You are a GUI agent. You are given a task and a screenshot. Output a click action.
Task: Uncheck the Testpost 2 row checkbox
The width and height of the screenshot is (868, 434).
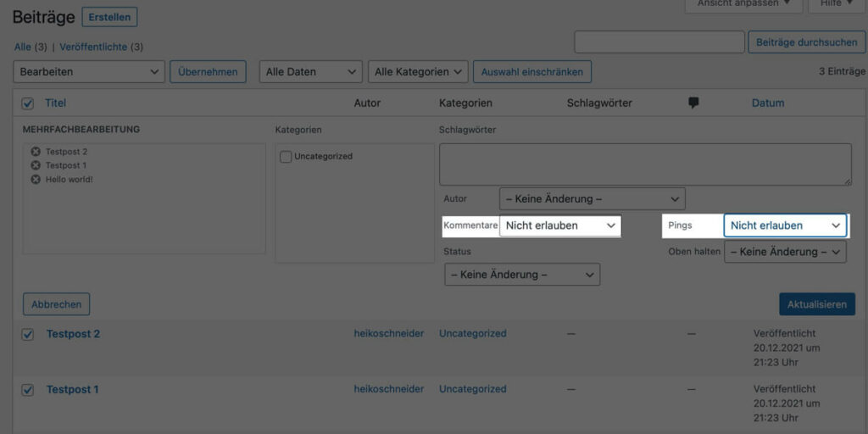tap(28, 334)
